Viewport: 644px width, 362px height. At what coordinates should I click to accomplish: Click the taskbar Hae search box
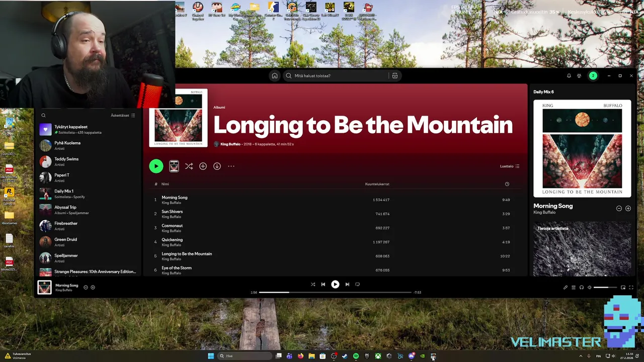coord(244,356)
